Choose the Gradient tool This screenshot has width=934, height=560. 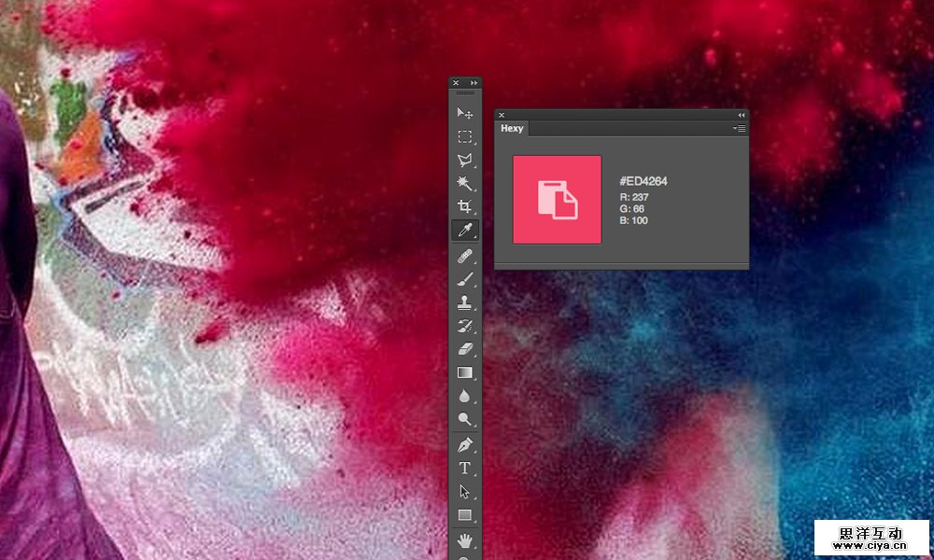coord(464,372)
